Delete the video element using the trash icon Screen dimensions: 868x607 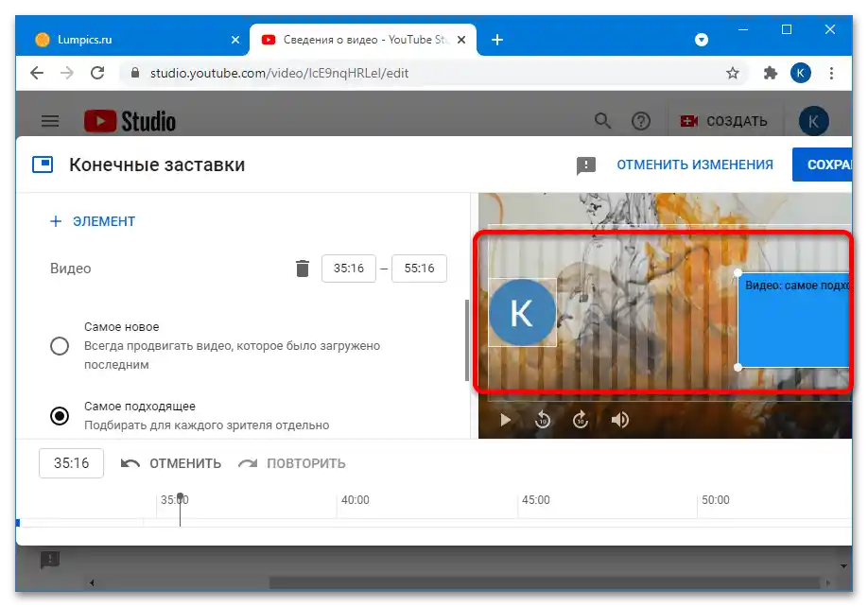click(302, 269)
